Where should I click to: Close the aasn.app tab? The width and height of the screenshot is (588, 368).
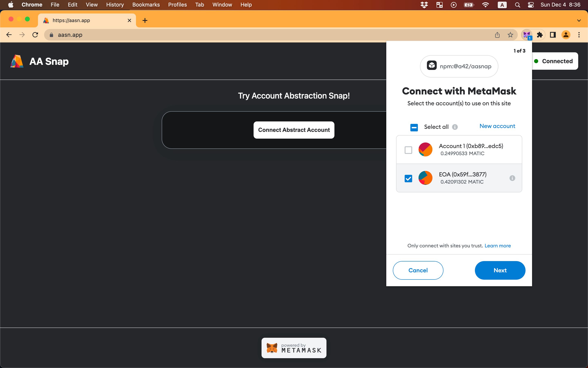tap(129, 20)
